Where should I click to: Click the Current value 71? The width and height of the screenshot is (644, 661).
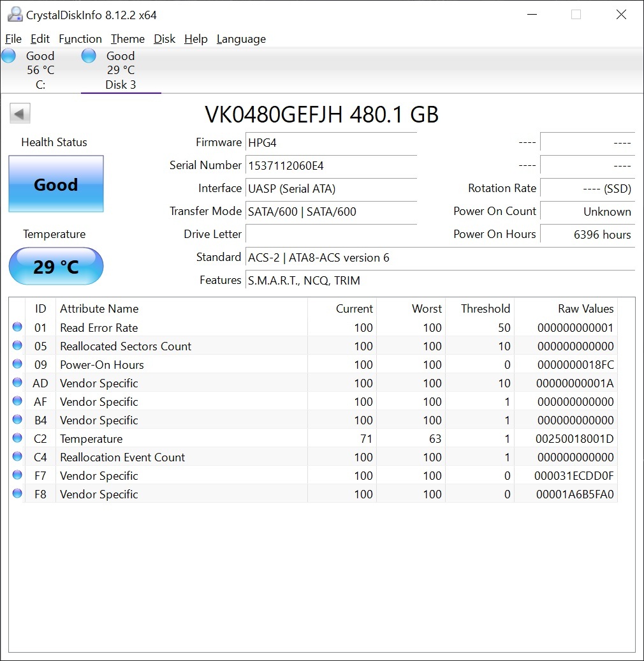click(x=367, y=439)
